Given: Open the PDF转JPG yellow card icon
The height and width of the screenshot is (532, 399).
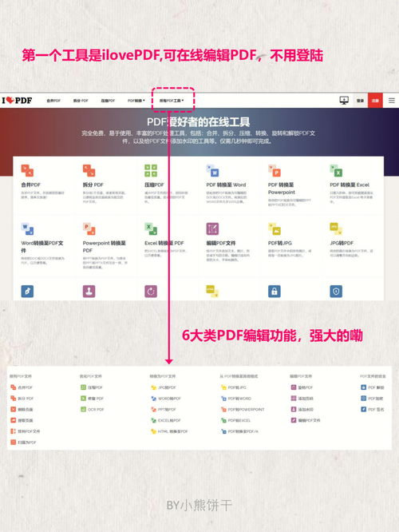Looking at the screenshot, I should (x=275, y=229).
